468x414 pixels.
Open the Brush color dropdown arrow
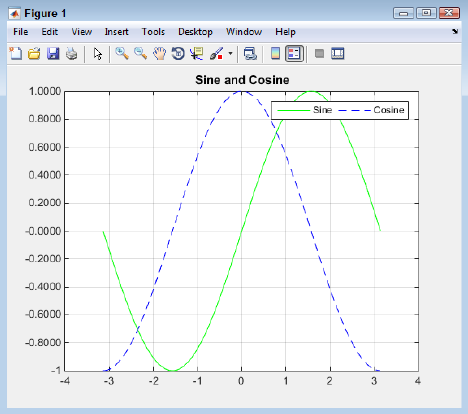230,53
